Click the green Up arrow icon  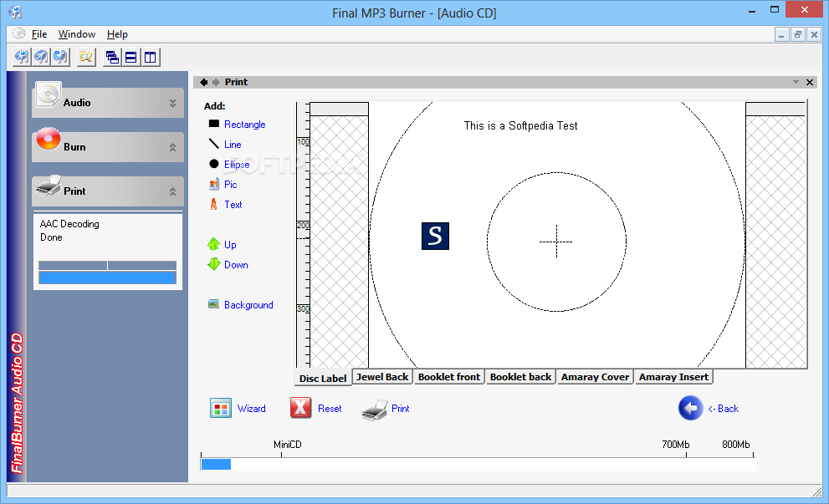[213, 244]
